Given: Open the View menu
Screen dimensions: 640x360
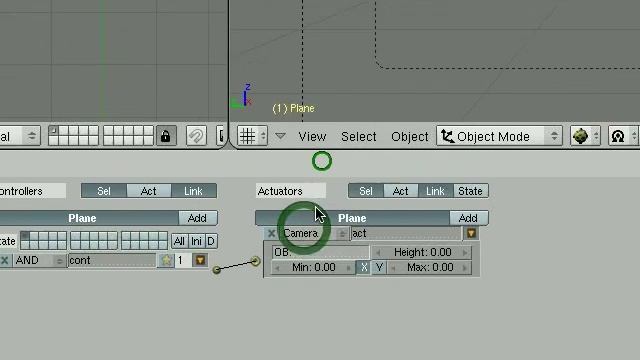Looking at the screenshot, I should (x=312, y=136).
